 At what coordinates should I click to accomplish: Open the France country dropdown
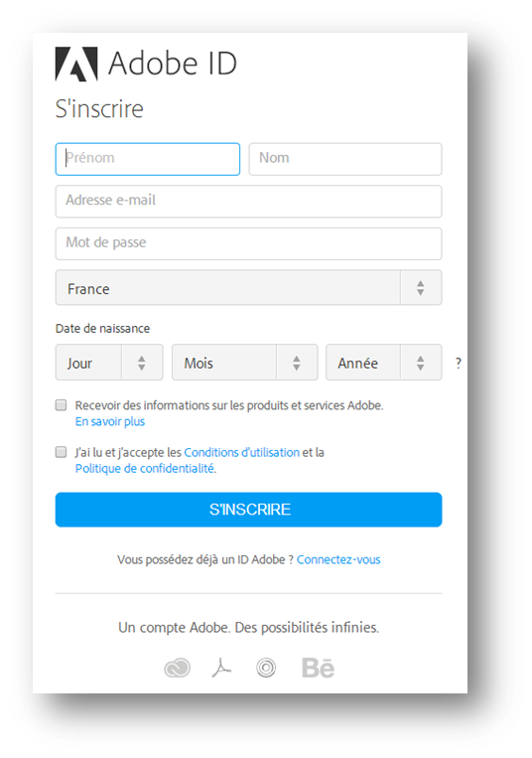click(248, 288)
